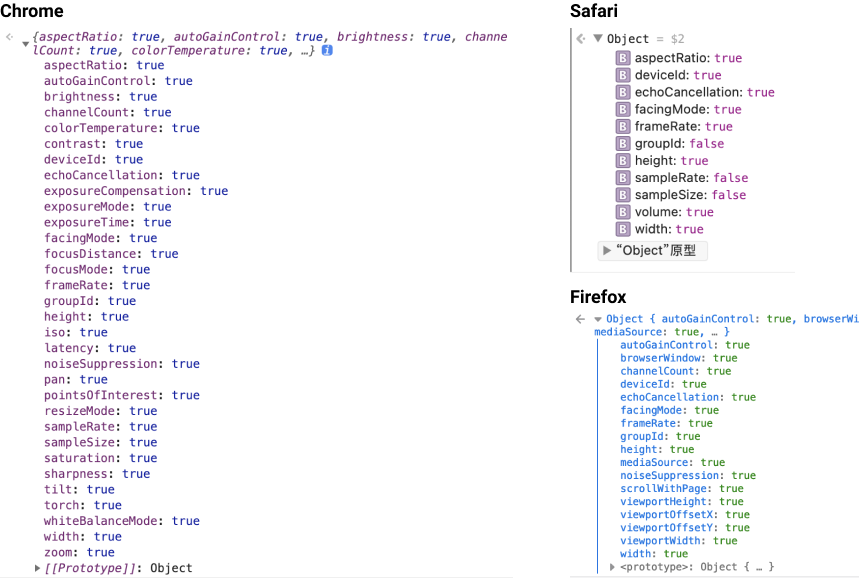Select the Chrome row 'resizeMode: true'
The width and height of the screenshot is (859, 578).
point(101,411)
